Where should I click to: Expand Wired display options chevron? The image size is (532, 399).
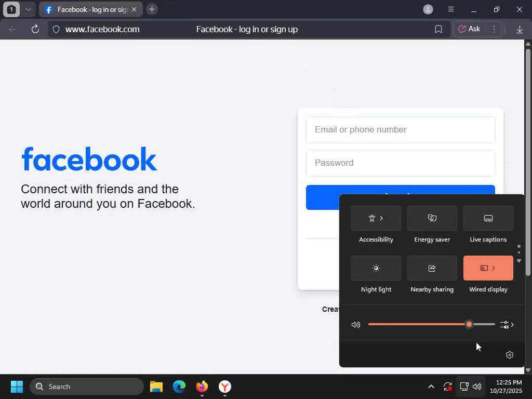coord(494,268)
